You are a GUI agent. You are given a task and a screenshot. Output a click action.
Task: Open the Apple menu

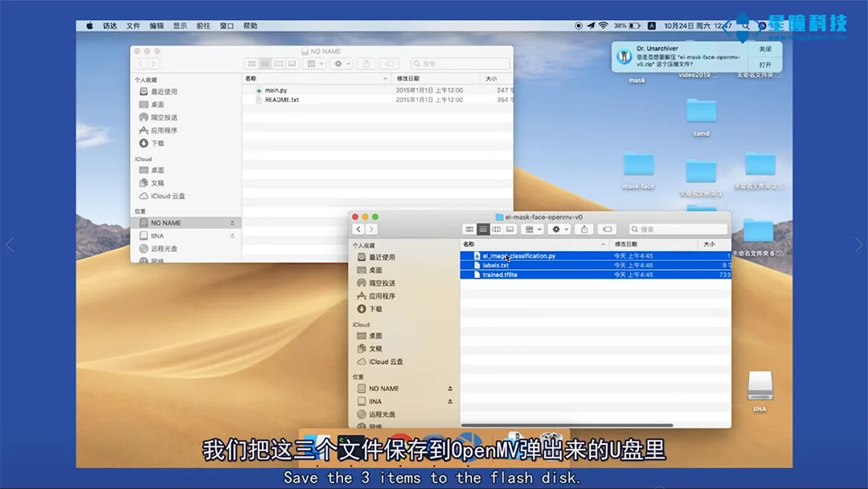(90, 26)
